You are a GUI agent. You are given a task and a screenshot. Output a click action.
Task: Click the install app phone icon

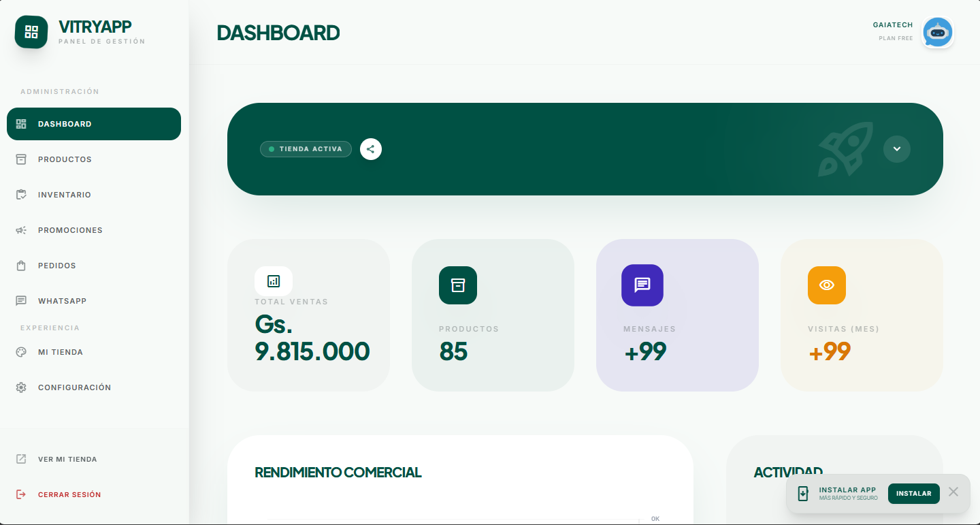coord(803,494)
